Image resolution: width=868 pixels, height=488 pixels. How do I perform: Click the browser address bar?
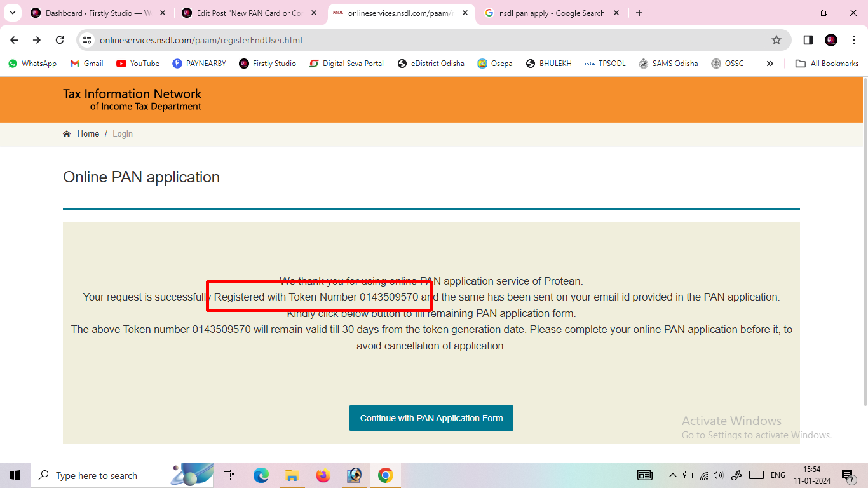tap(254, 39)
